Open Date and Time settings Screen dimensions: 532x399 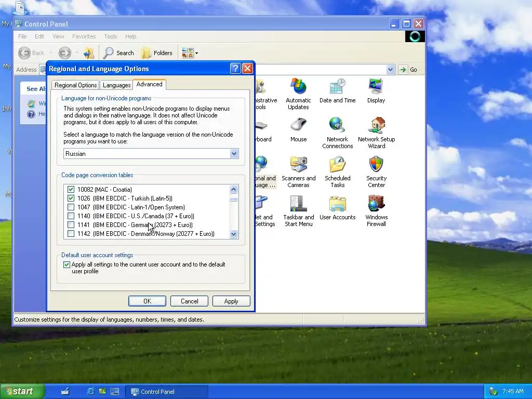pyautogui.click(x=337, y=91)
